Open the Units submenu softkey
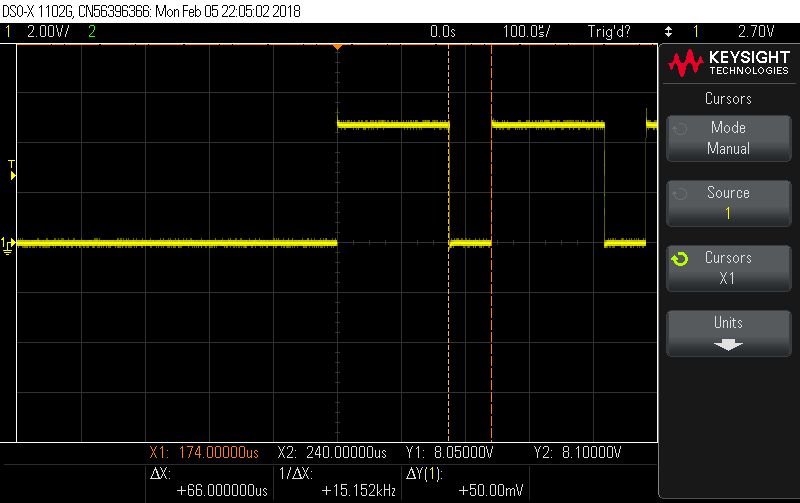 point(729,333)
